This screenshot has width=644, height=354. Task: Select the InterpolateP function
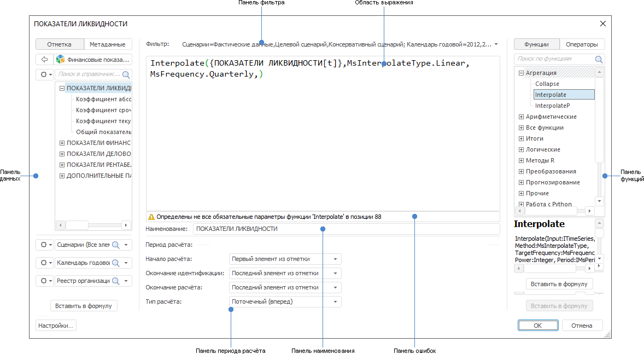click(552, 106)
